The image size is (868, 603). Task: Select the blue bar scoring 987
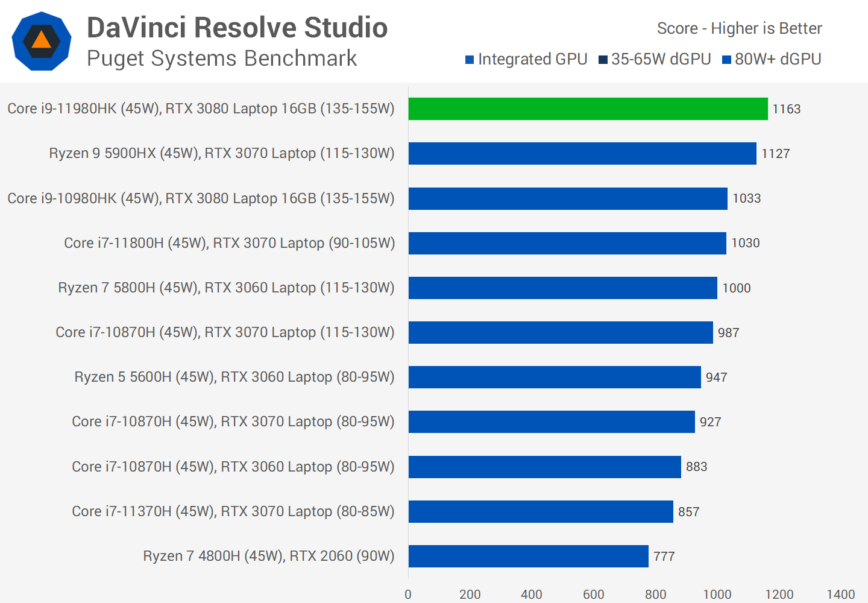click(x=561, y=333)
